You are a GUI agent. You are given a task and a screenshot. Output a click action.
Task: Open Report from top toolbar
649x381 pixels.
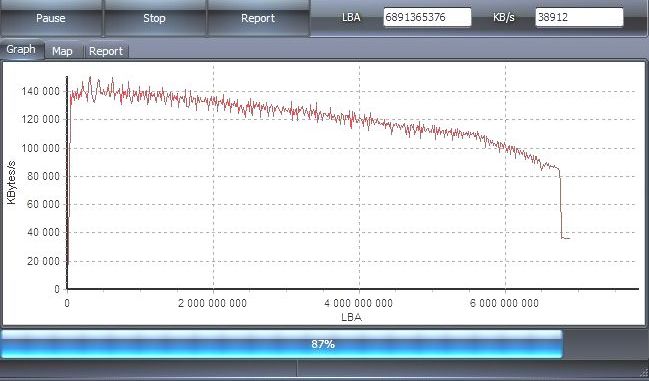(258, 18)
